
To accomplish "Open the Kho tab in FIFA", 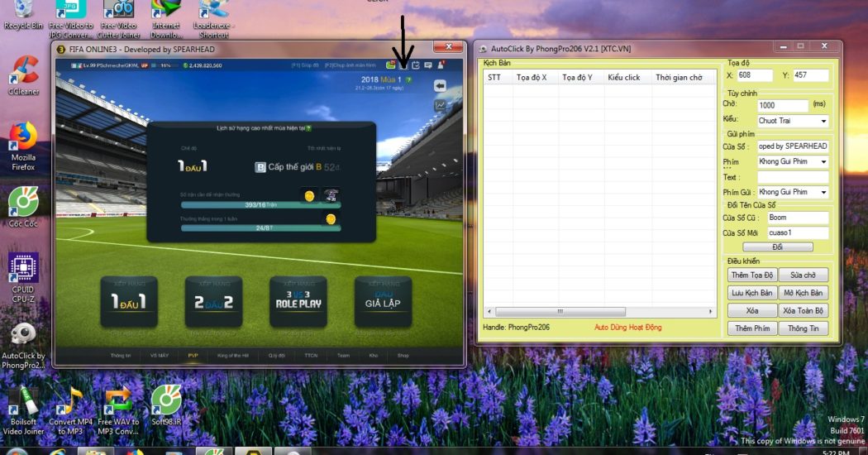I will coord(373,355).
